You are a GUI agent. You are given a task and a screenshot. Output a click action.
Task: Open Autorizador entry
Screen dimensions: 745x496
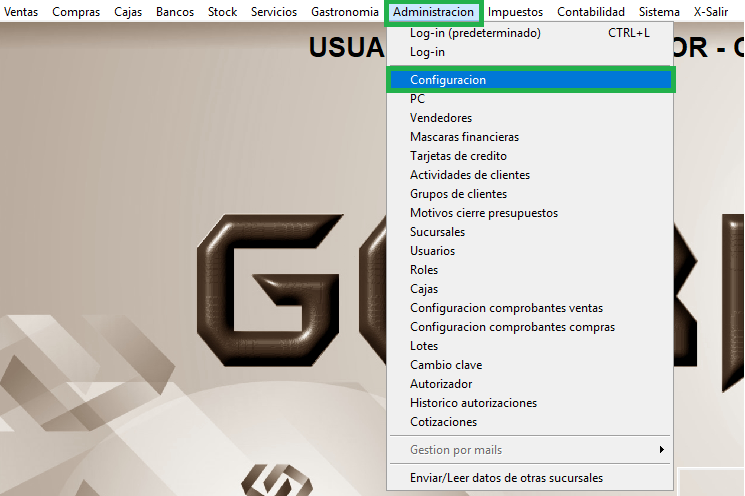[x=531, y=384]
